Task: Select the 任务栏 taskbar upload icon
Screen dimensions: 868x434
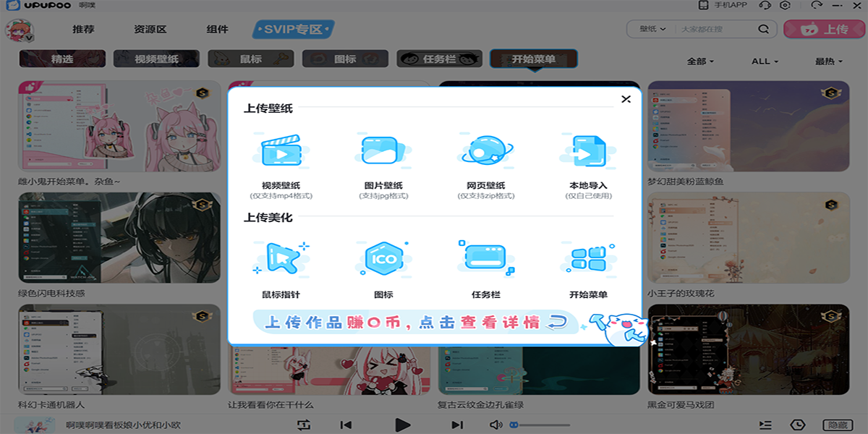Action: click(485, 257)
